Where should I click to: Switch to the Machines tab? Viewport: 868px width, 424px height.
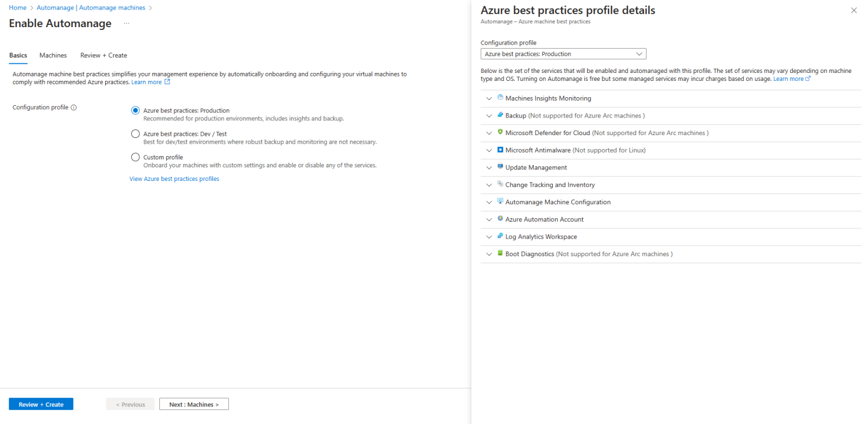click(x=53, y=55)
